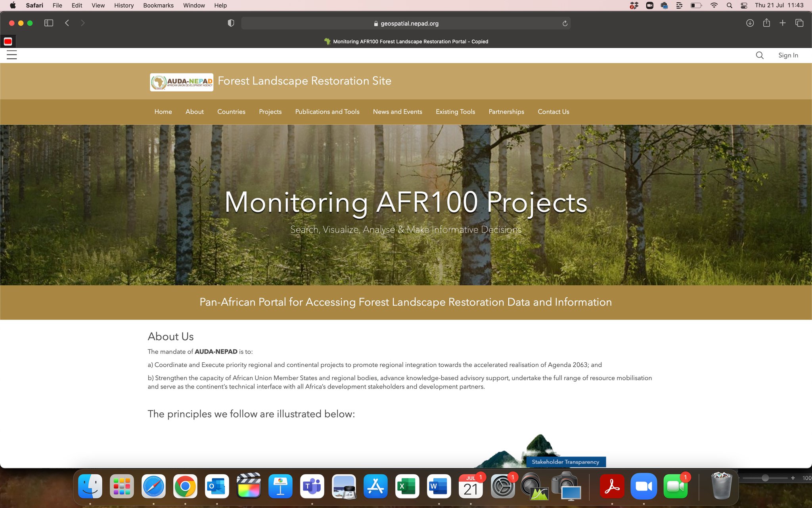Open the search magnifier on the website header
The image size is (812, 508).
(x=760, y=55)
